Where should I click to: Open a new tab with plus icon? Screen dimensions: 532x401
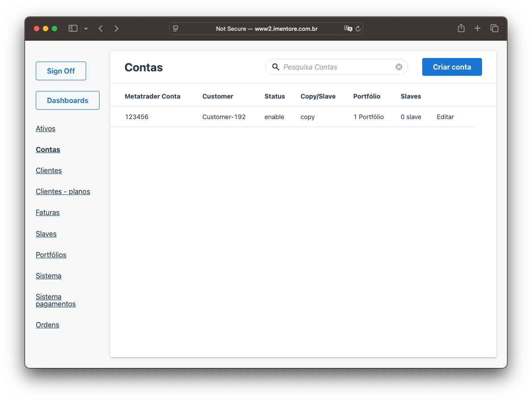pos(478,29)
